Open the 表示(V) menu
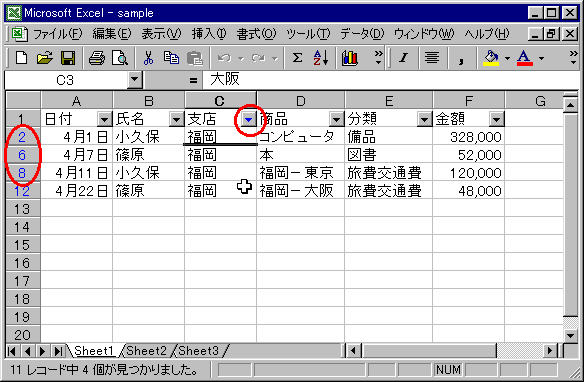 (x=161, y=34)
